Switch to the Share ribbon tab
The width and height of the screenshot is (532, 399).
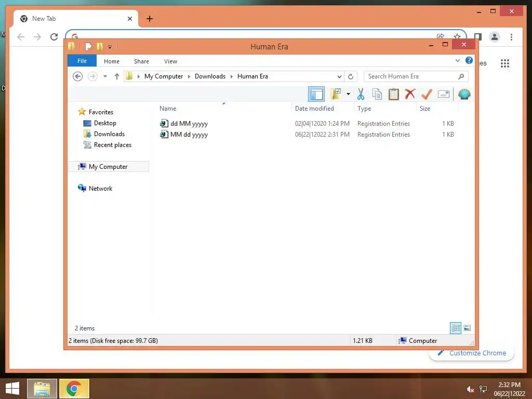141,61
